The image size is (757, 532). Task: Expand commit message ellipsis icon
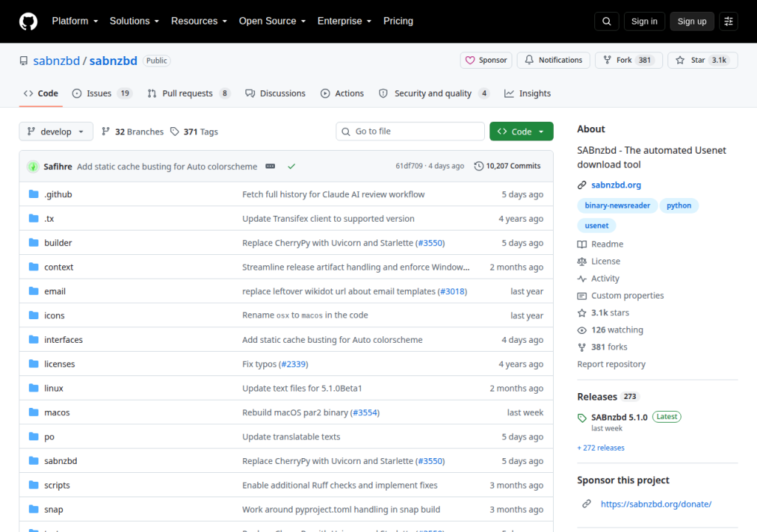tap(271, 166)
